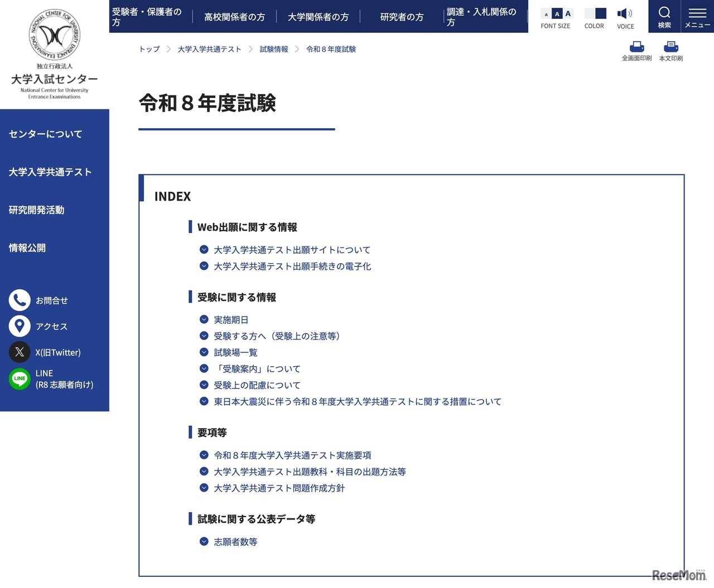Open 大学入学共通テスト in the sidebar
Screen dimensions: 714x588
pyautogui.click(x=50, y=172)
